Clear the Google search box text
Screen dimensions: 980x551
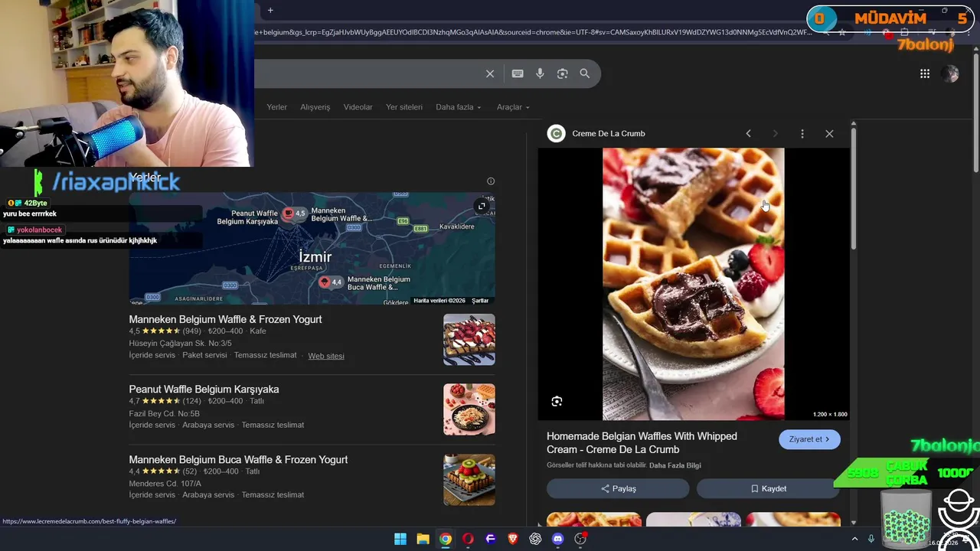(x=490, y=73)
